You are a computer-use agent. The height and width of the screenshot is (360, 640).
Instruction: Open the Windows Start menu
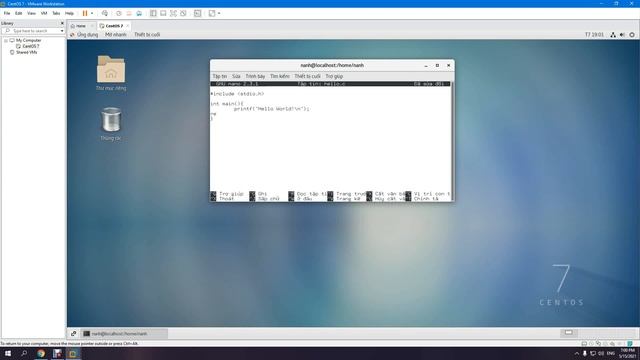click(x=8, y=353)
